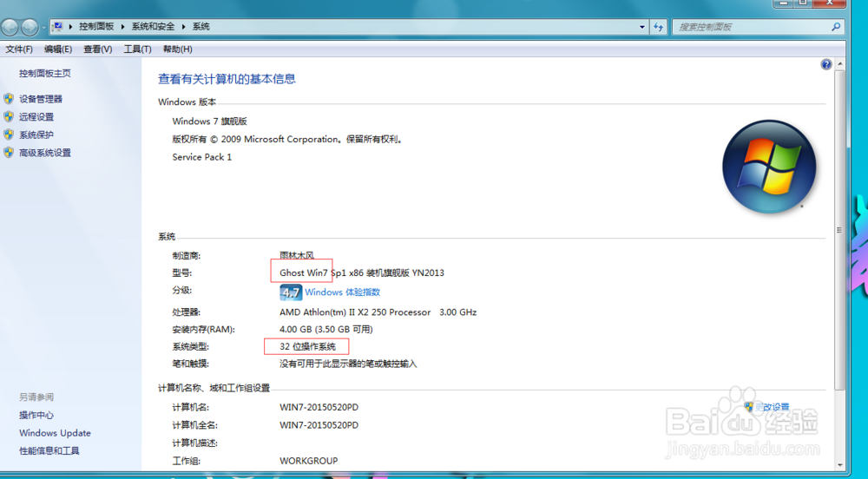This screenshot has height=479, width=868.
Task: Click the scrollbar up arrow
Action: [839, 64]
